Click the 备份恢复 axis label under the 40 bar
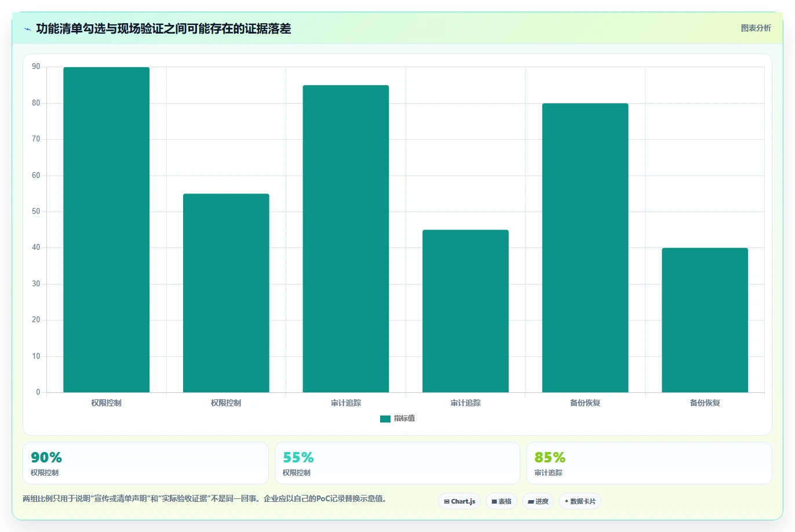The width and height of the screenshot is (795, 532). click(705, 403)
